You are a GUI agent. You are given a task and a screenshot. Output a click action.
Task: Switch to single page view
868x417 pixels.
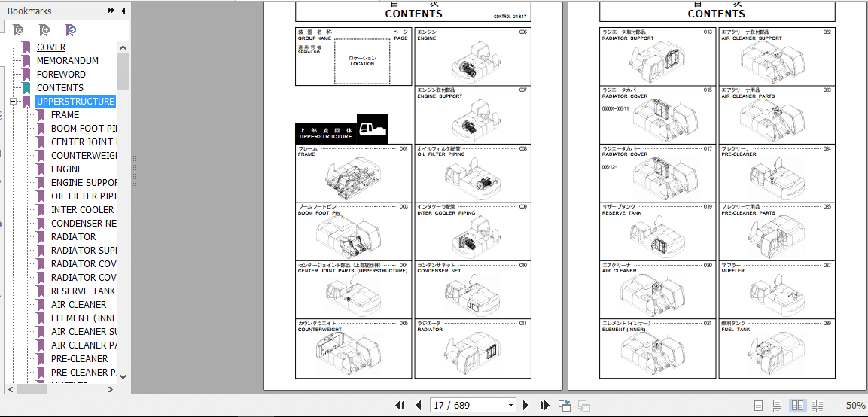(758, 406)
